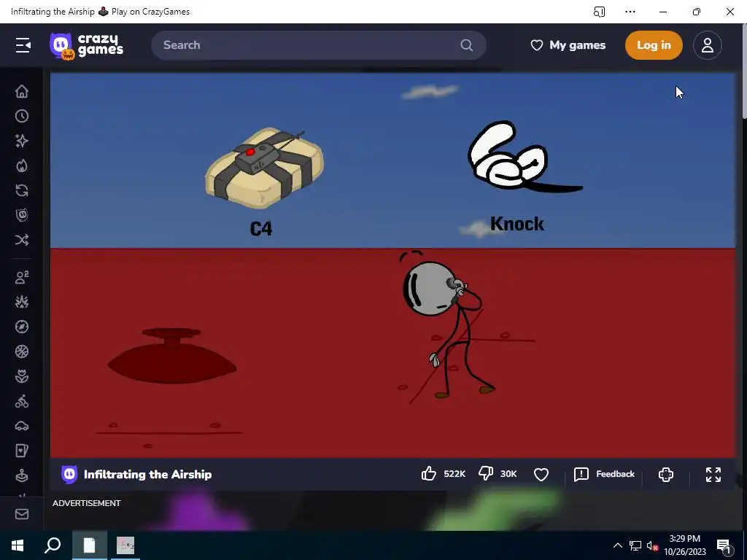Open Basketball category icon
This screenshot has height=560, width=747.
22,351
